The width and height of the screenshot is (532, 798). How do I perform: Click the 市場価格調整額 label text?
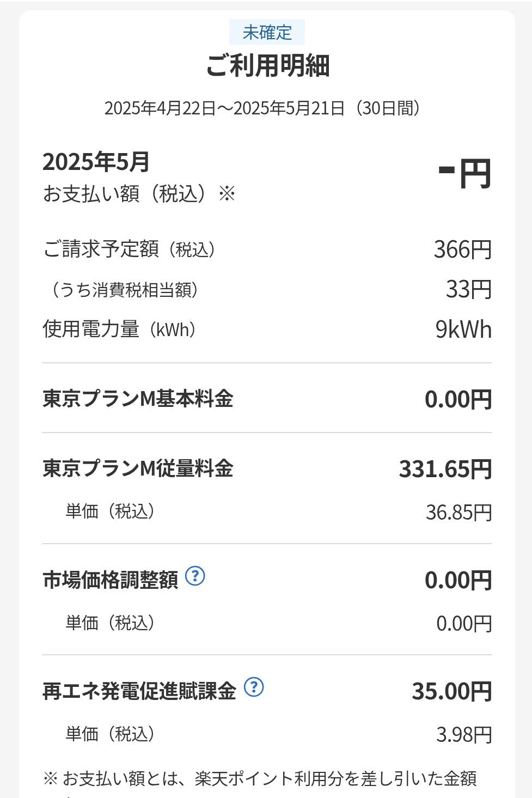(111, 580)
